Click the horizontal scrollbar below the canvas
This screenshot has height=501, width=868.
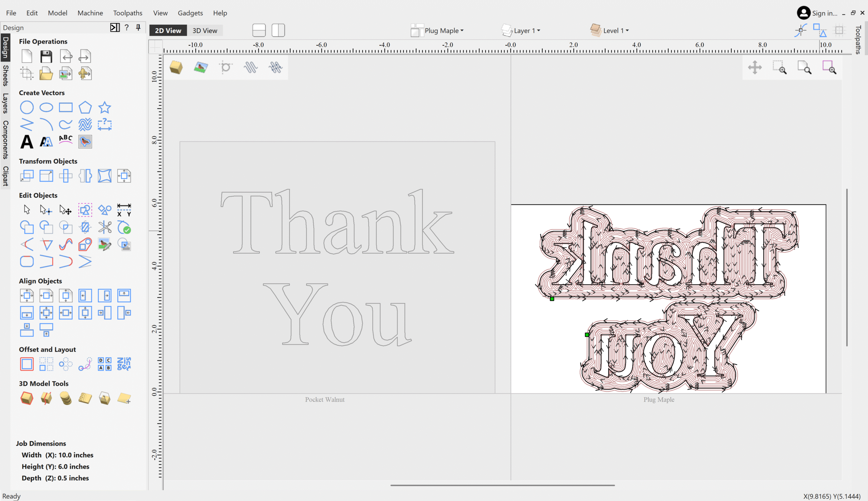[x=502, y=485]
